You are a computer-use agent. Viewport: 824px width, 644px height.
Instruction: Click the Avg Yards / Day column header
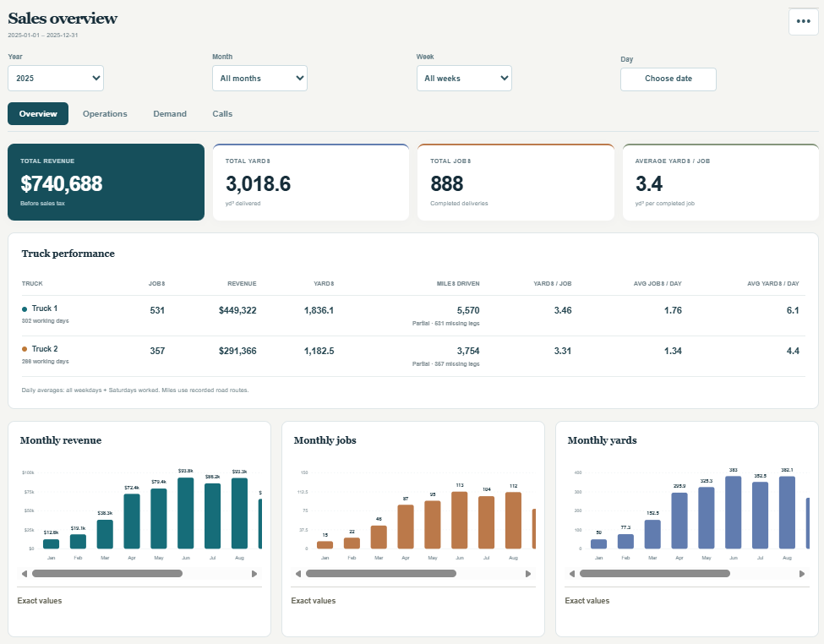coord(773,284)
